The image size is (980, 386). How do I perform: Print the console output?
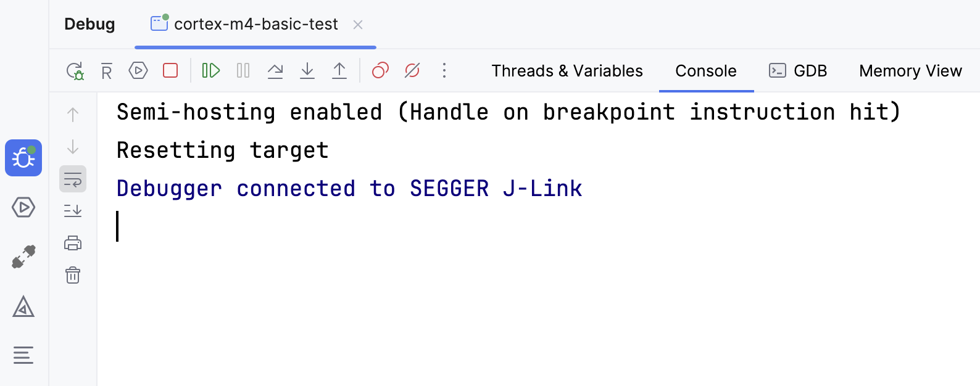[x=73, y=243]
